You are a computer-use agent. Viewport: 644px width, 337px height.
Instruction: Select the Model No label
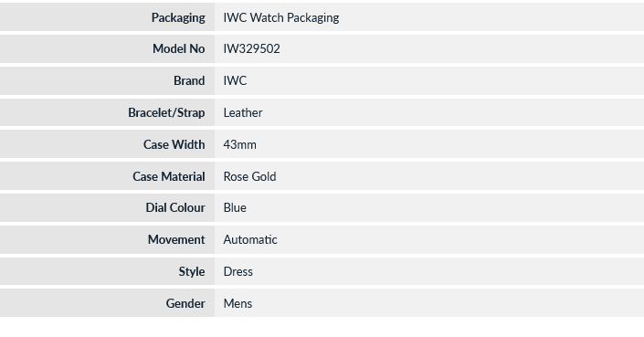pos(179,48)
